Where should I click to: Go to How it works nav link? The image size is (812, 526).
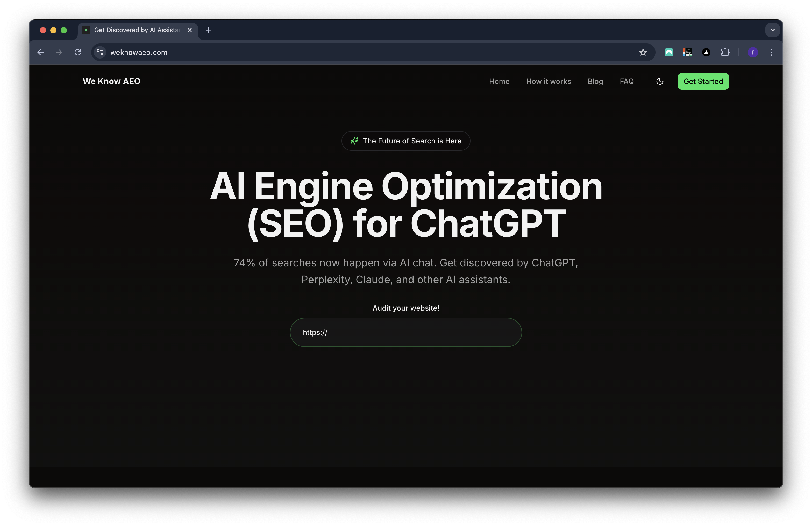[x=548, y=82]
